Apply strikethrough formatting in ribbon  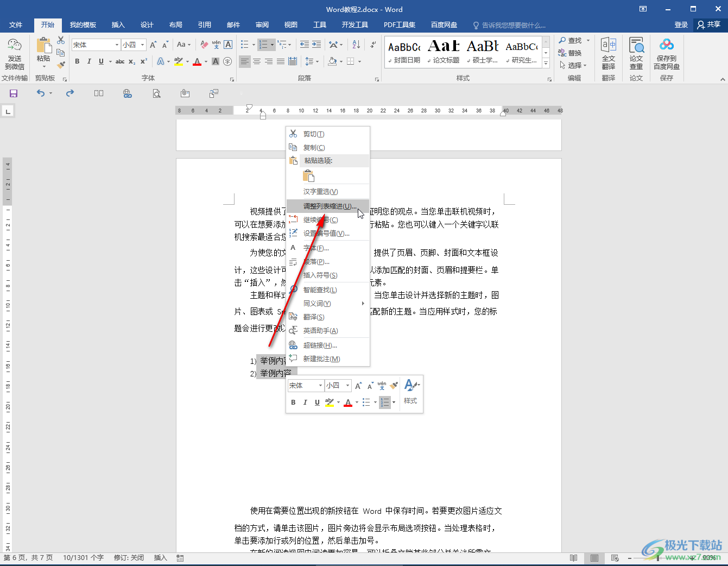[120, 61]
